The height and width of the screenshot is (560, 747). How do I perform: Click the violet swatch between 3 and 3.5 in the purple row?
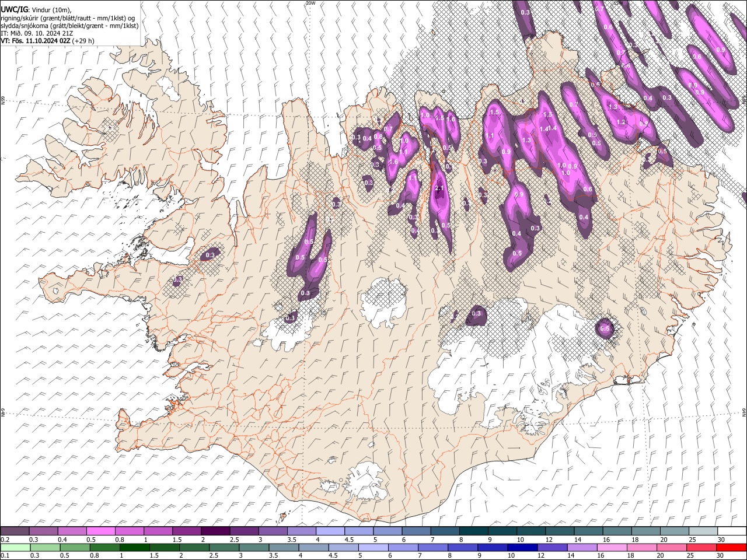[x=273, y=531]
